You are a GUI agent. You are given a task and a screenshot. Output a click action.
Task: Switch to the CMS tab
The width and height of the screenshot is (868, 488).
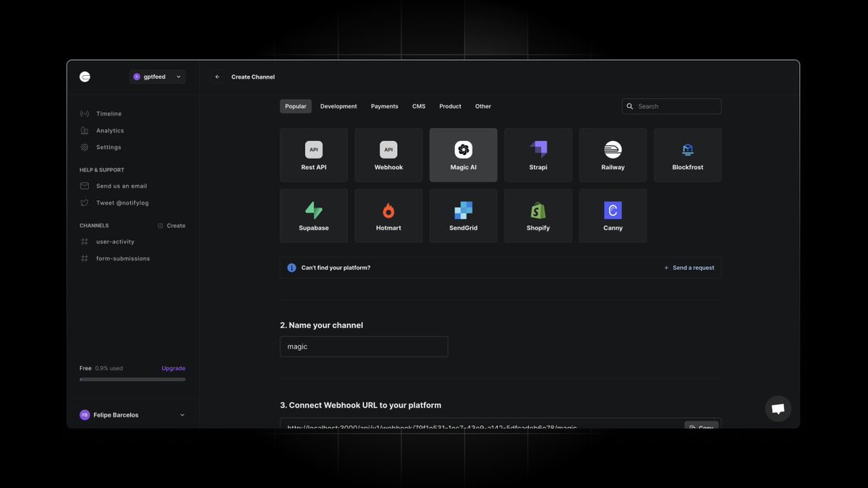pos(419,106)
